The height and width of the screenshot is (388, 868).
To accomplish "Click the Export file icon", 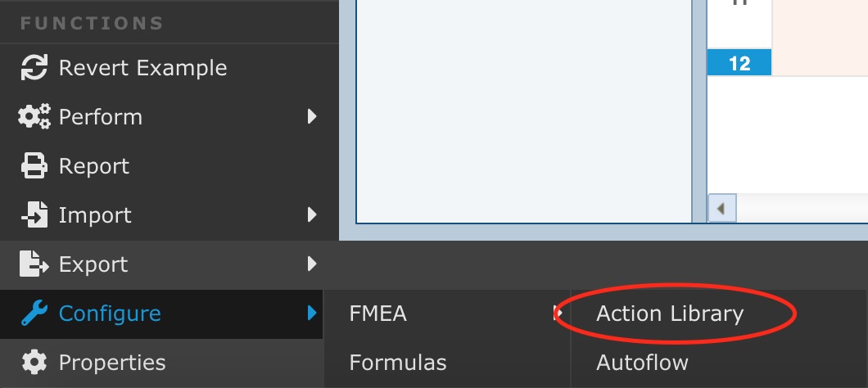I will coord(34,264).
